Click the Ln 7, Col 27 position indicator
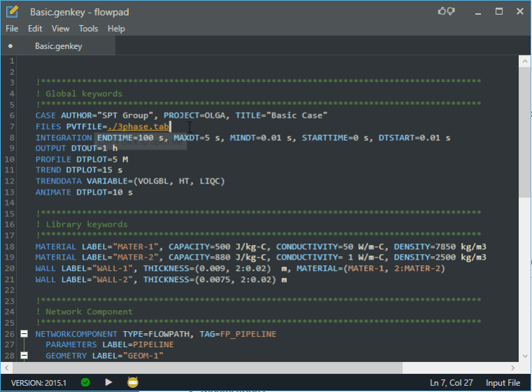 [x=453, y=383]
